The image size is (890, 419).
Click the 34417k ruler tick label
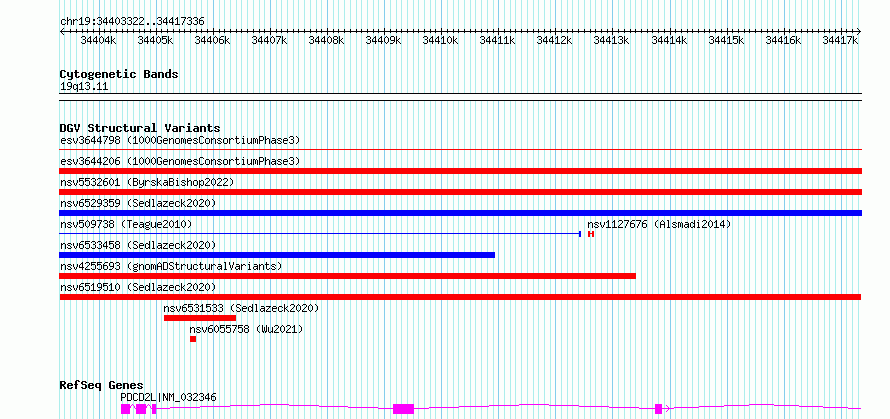click(840, 40)
